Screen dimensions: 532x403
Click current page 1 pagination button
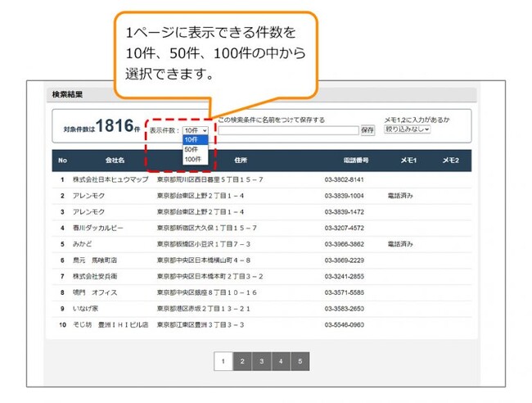pos(222,360)
